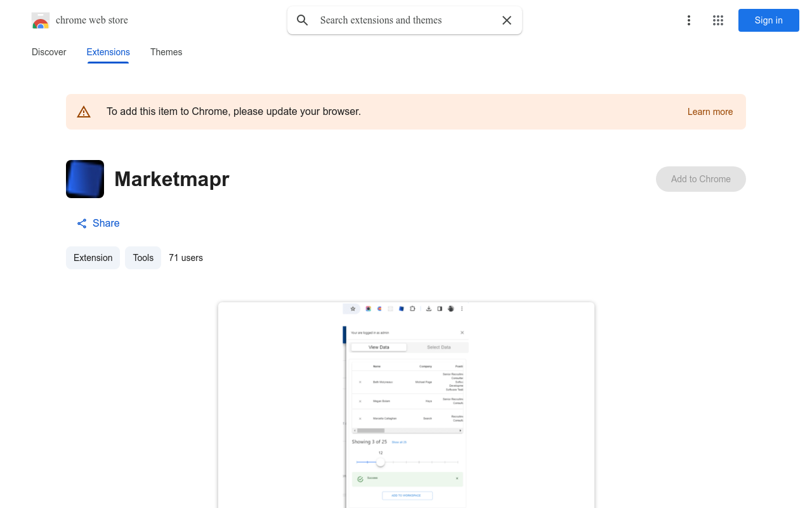Select the Extensions tab

point(108,52)
